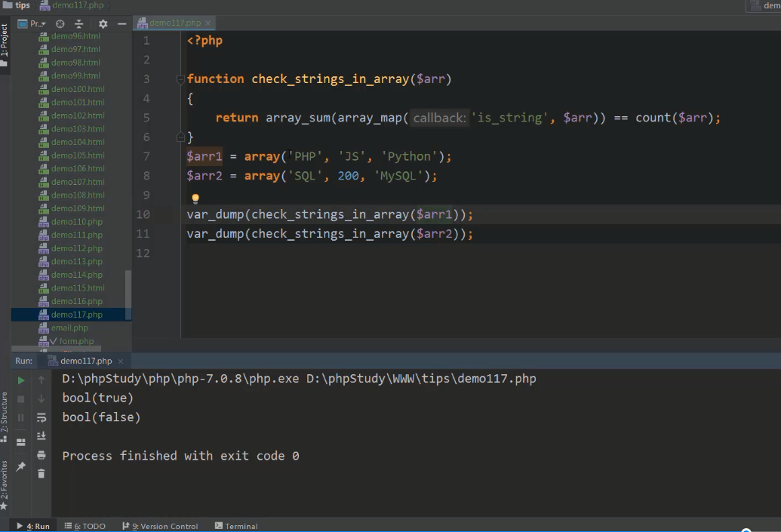
Task: Open the Terminal tool tab
Action: pyautogui.click(x=236, y=526)
